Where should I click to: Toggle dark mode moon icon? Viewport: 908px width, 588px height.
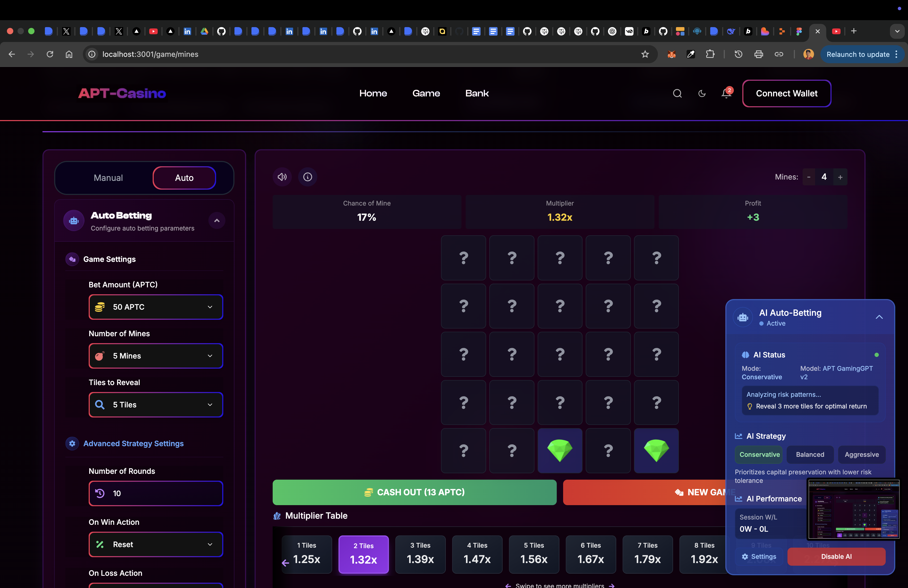click(702, 93)
